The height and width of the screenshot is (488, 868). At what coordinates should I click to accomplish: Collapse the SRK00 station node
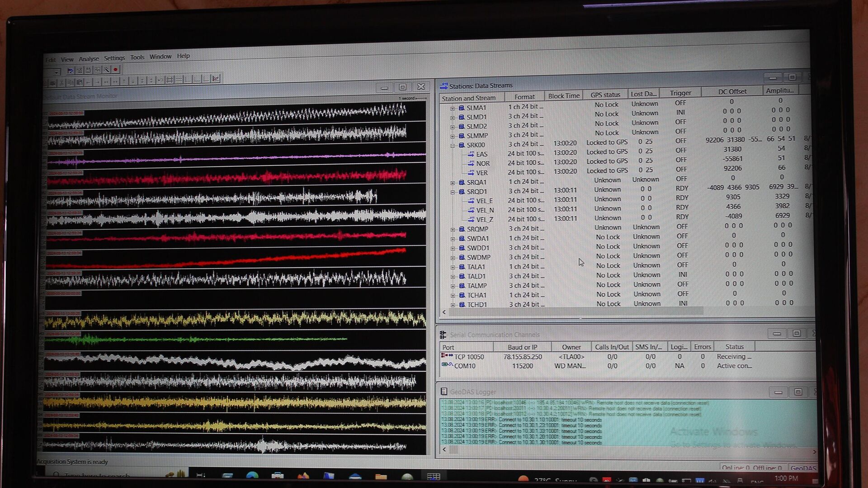tap(453, 145)
